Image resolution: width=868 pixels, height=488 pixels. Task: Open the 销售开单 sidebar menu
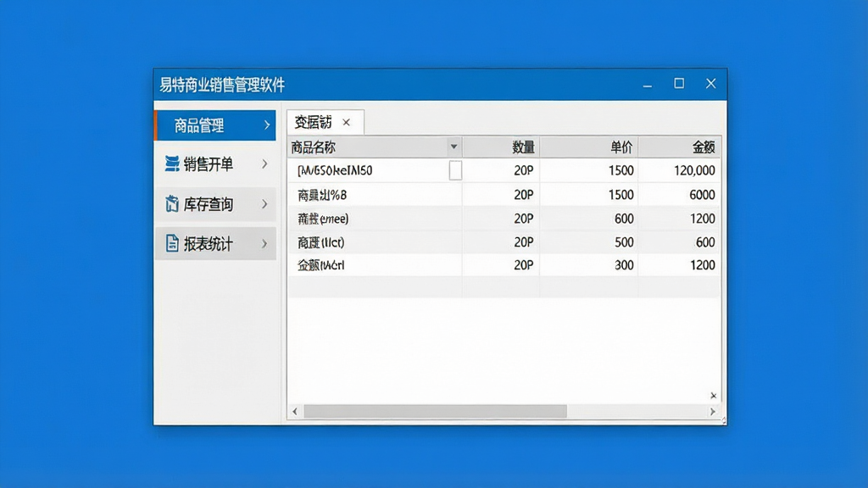coord(215,164)
